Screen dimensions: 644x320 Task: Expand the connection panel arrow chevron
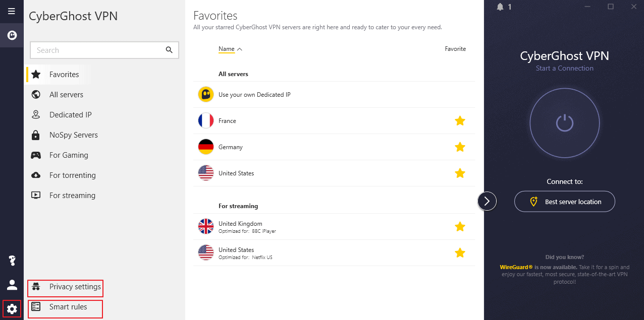(x=487, y=201)
